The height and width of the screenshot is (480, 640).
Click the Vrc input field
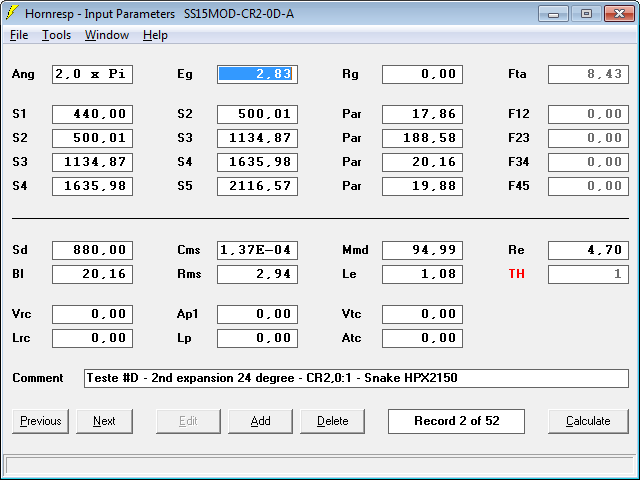click(x=92, y=314)
